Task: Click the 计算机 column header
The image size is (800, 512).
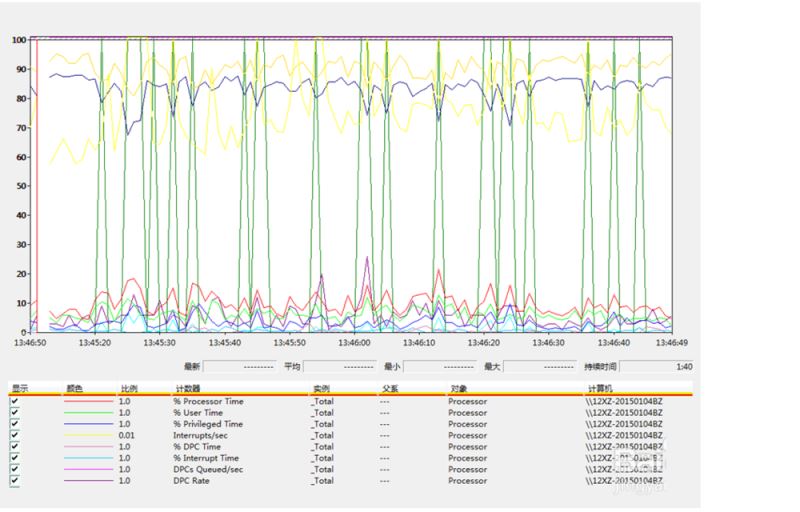Action: click(x=598, y=388)
